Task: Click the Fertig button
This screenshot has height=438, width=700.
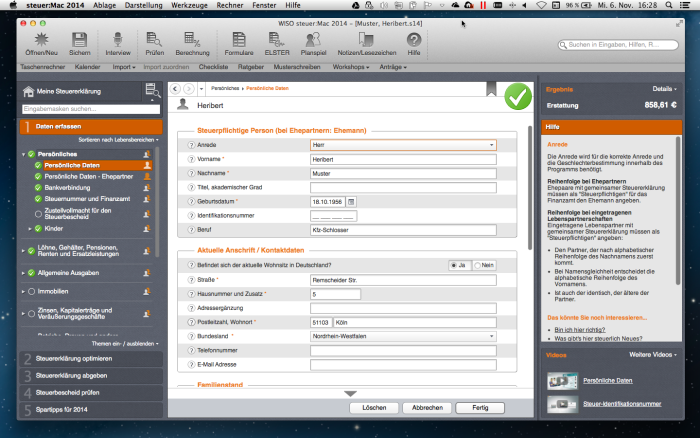Action: pyautogui.click(x=480, y=408)
